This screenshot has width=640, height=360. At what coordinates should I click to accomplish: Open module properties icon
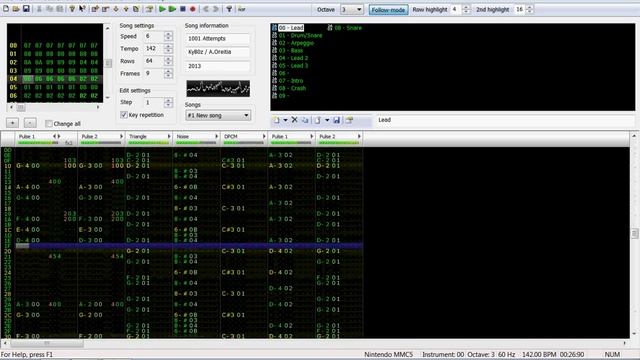(149, 9)
